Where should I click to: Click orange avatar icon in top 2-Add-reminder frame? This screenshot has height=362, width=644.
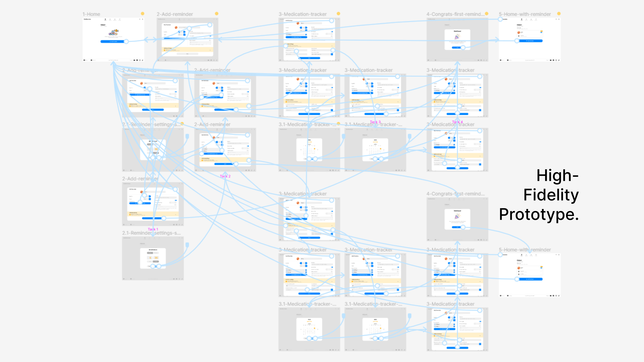point(176,27)
